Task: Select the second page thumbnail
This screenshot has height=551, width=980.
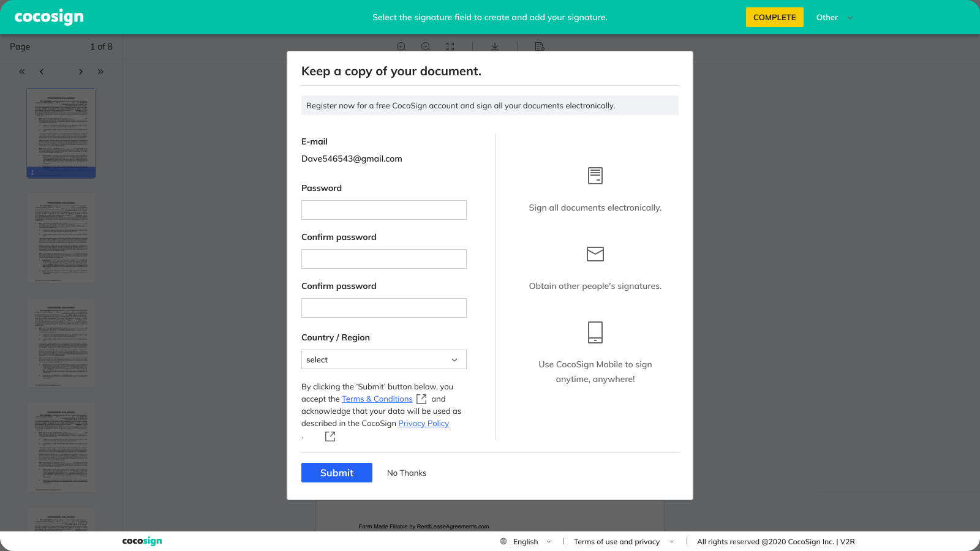Action: 61,238
